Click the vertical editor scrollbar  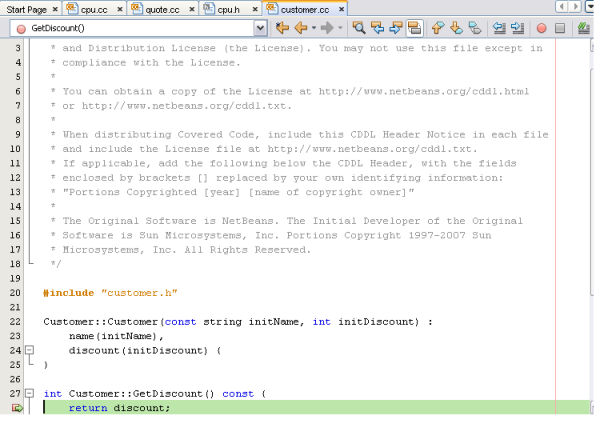[592, 226]
